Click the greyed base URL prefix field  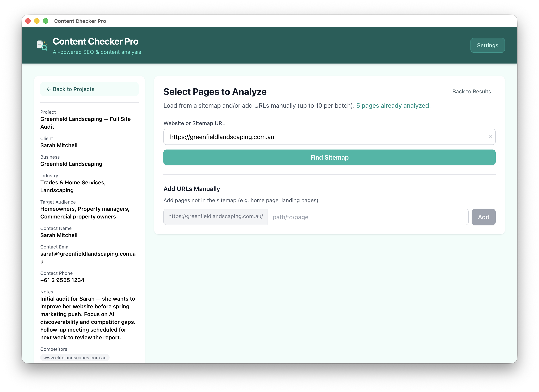215,217
